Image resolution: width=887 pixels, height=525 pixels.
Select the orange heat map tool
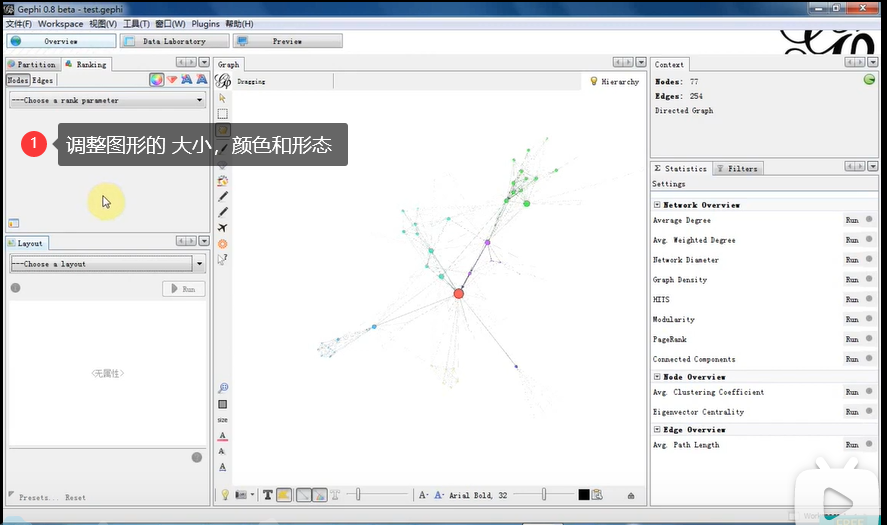[x=222, y=244]
